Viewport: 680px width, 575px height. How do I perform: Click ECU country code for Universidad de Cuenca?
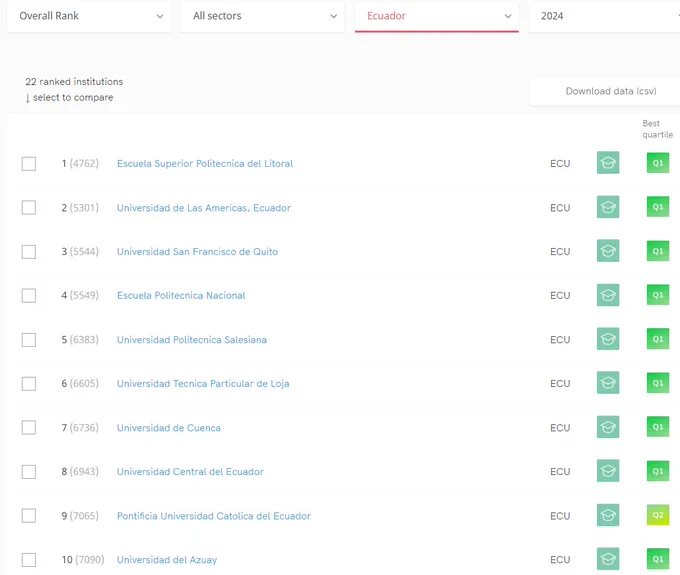click(x=560, y=428)
